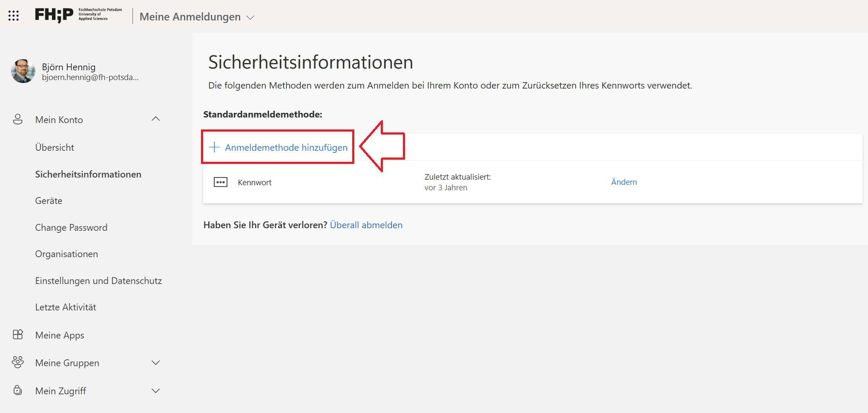Screen dimensions: 868x413
Task: Open Übersicht in the sidebar
Action: pos(55,147)
